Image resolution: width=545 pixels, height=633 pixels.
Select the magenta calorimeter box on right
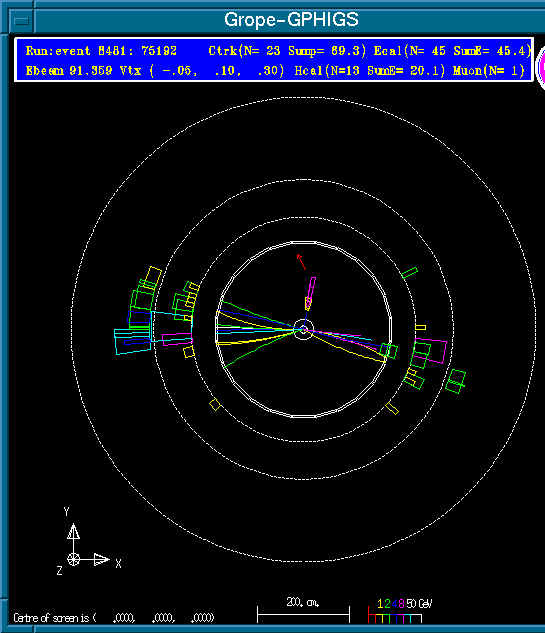click(x=431, y=351)
